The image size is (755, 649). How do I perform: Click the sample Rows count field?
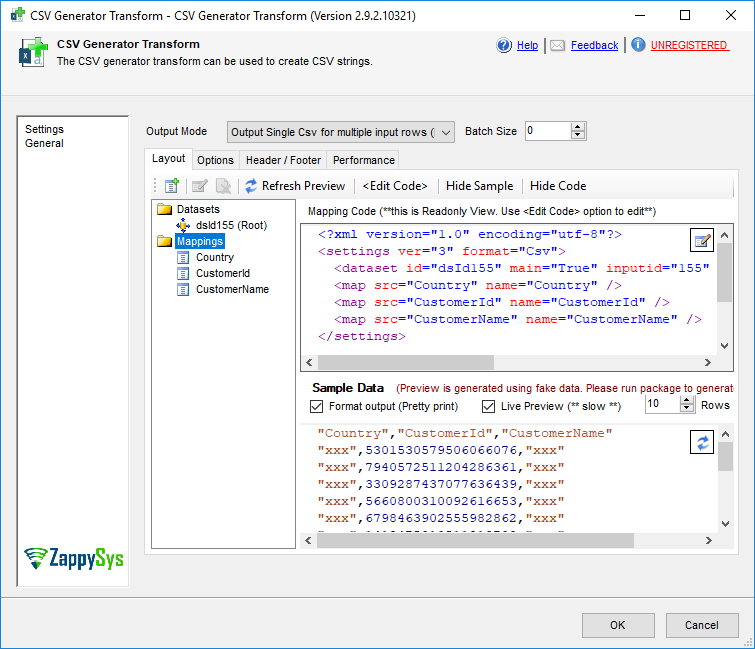pyautogui.click(x=663, y=403)
